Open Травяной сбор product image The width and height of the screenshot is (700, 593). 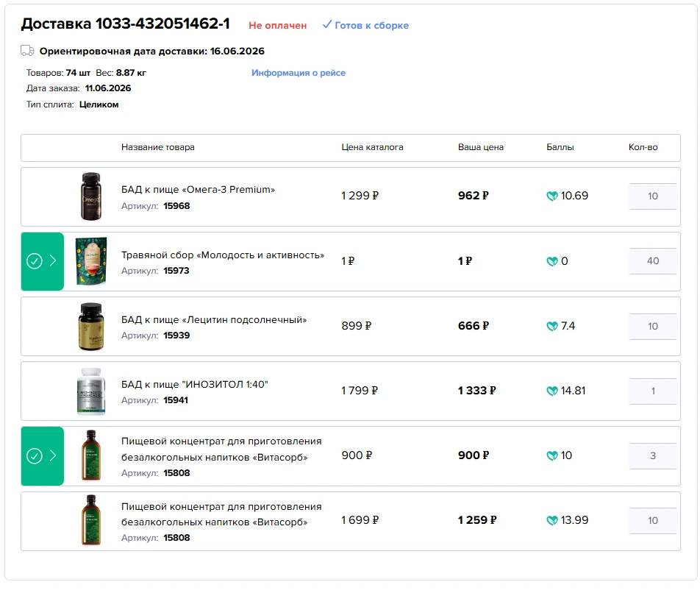91,261
